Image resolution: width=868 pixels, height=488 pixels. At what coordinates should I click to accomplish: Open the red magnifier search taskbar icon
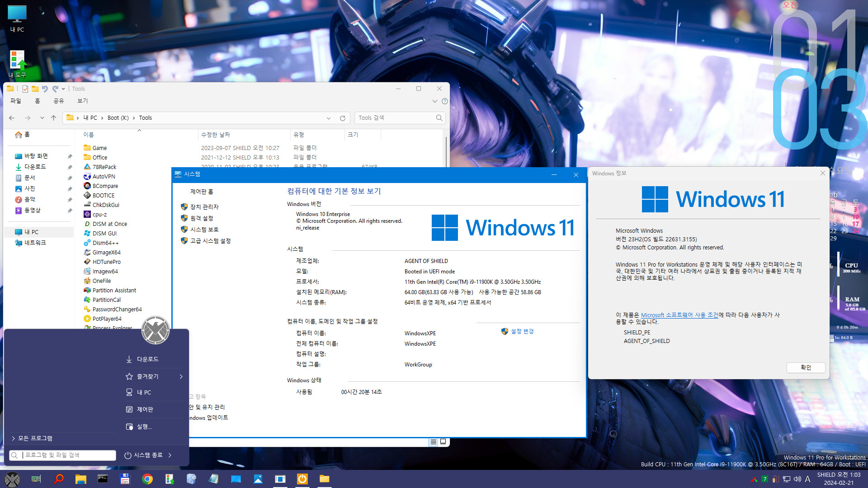click(58, 479)
